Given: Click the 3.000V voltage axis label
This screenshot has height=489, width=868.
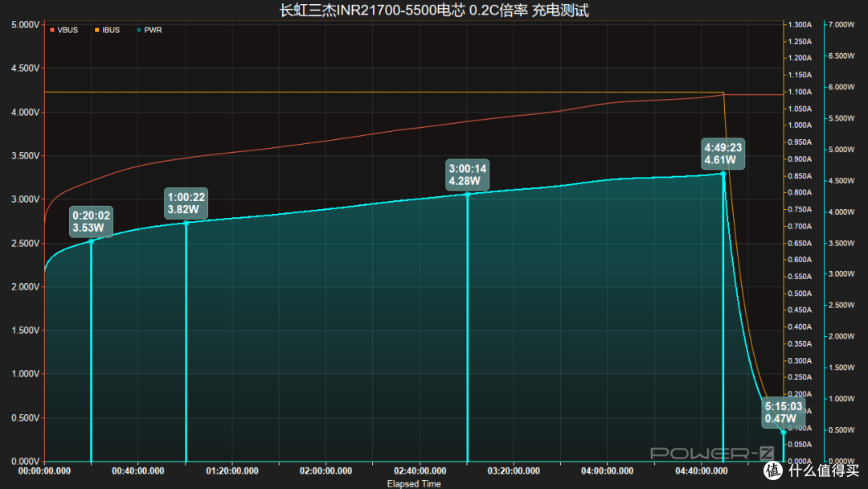Looking at the screenshot, I should click(x=26, y=199).
